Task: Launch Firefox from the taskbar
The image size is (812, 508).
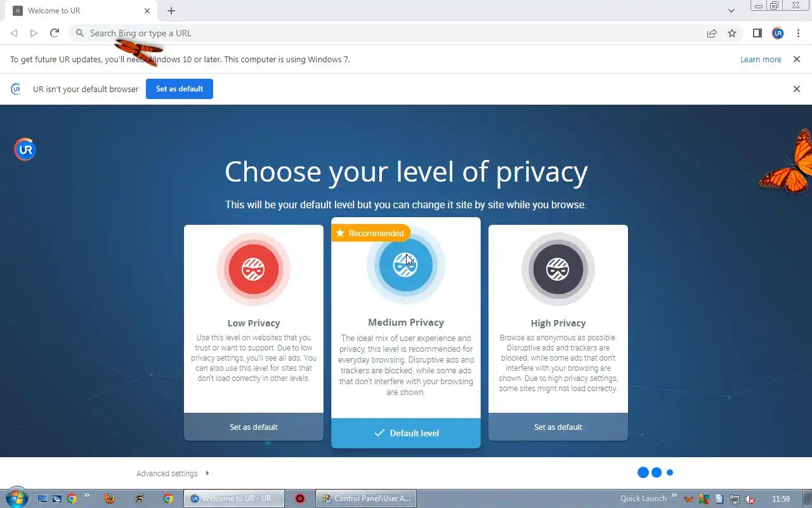Action: [110, 498]
